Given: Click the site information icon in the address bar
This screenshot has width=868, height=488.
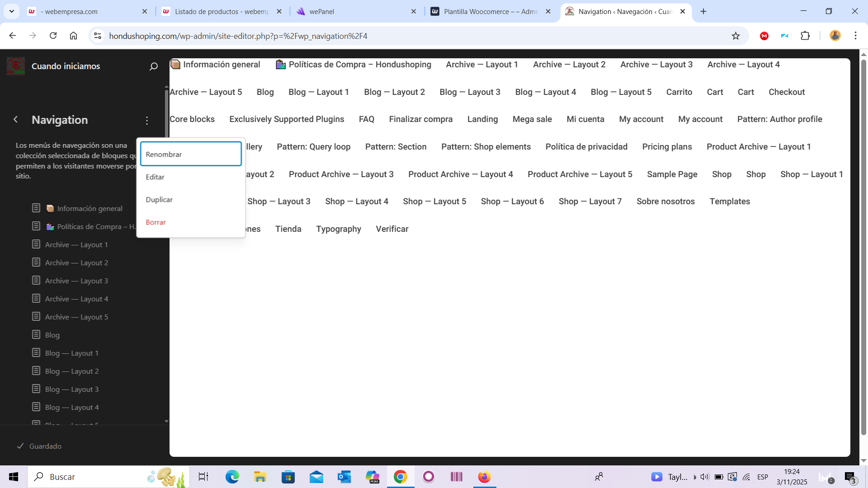Looking at the screenshot, I should click(x=97, y=36).
